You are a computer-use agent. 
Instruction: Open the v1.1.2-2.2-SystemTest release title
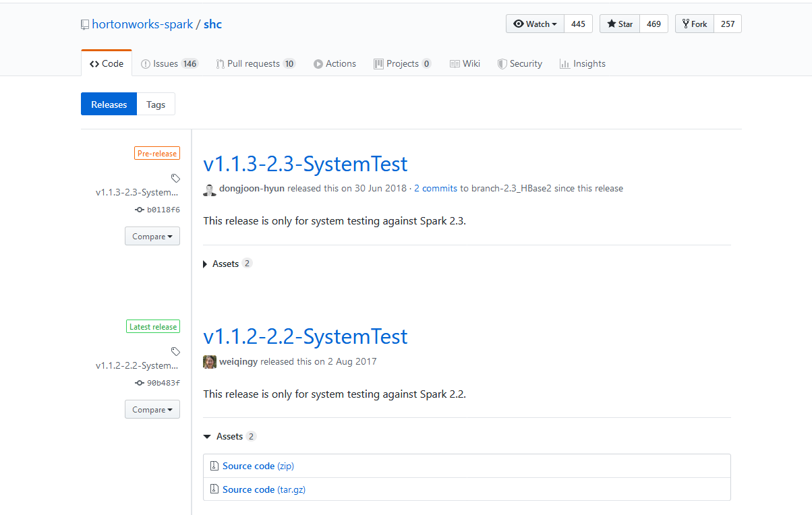306,336
